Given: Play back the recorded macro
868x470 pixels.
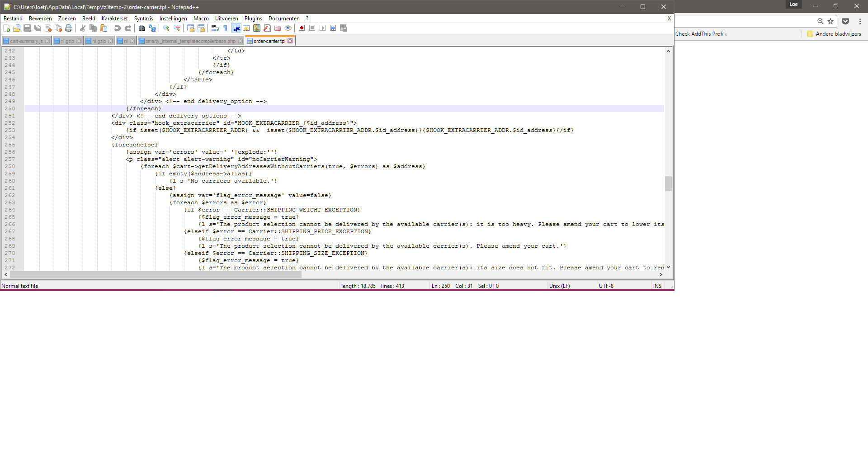Looking at the screenshot, I should point(322,28).
